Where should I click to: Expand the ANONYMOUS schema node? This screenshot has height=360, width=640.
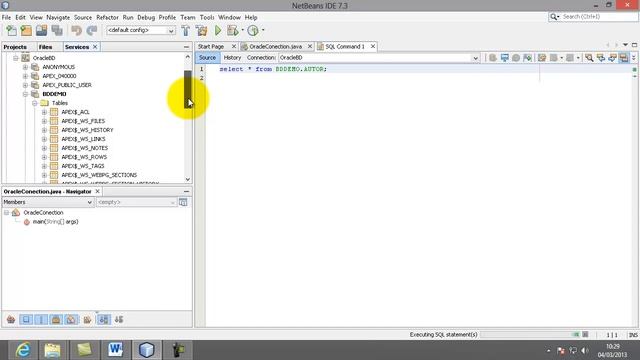pos(25,67)
